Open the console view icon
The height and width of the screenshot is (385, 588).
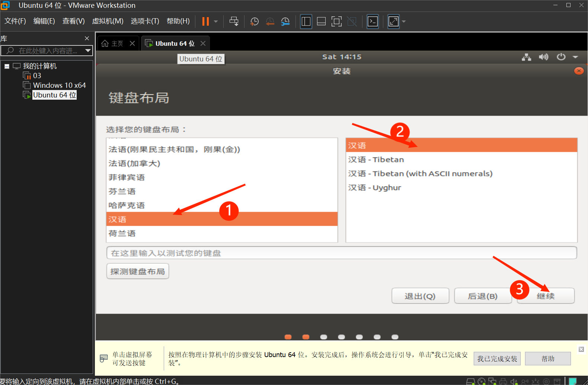373,22
